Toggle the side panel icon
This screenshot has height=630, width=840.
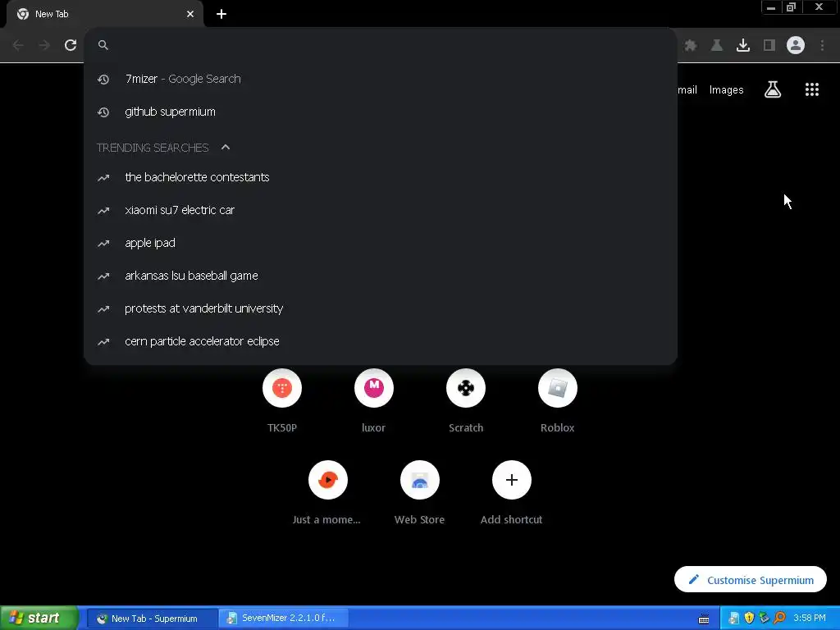(769, 45)
